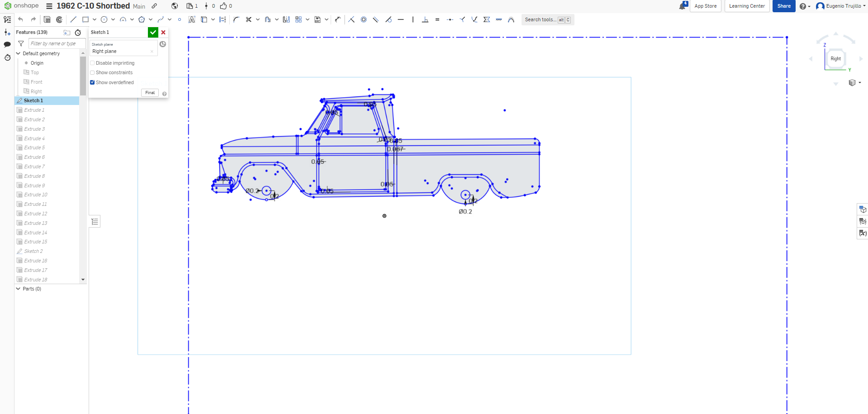Click the blue Share button
Viewport: 868px width, 414px height.
[x=784, y=6]
